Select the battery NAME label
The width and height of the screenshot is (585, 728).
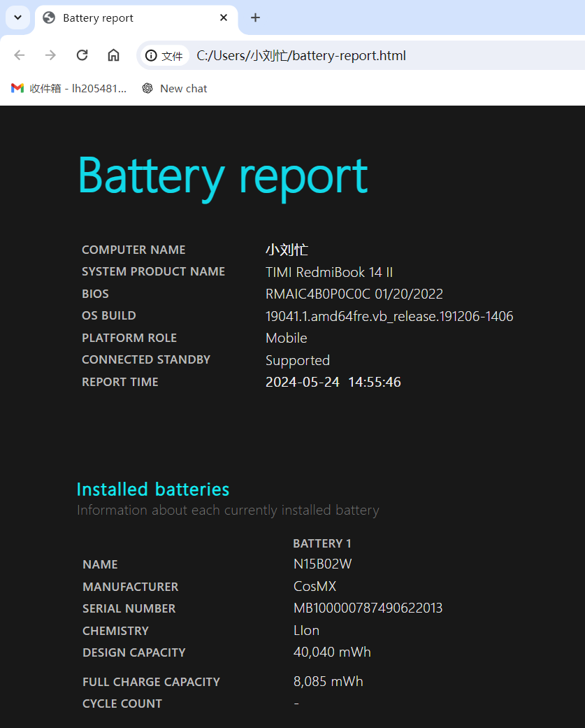pos(100,564)
